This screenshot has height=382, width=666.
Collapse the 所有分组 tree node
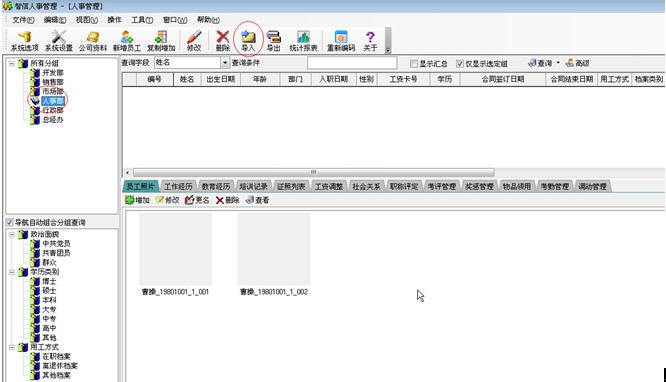click(x=12, y=64)
